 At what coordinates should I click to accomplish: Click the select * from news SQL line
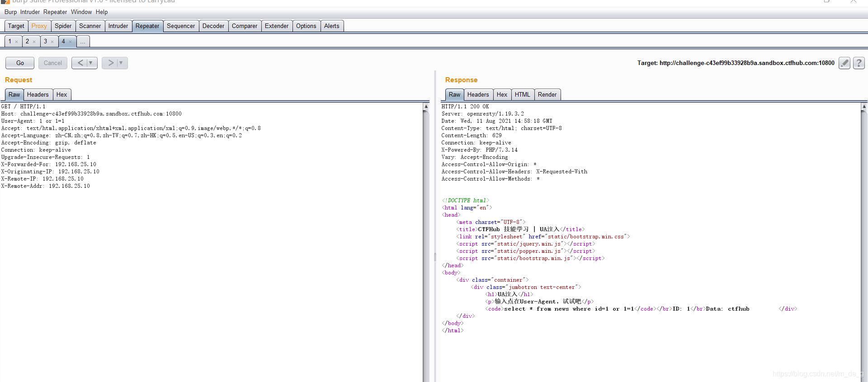pyautogui.click(x=569, y=309)
